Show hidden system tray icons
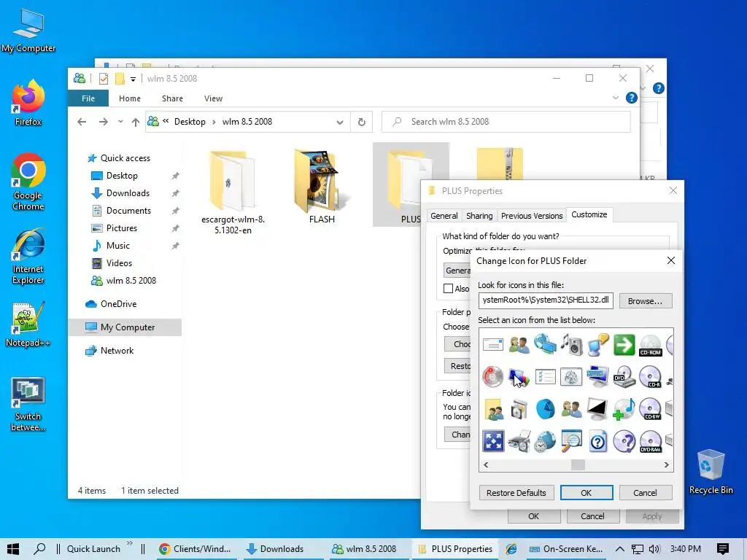The height and width of the screenshot is (560, 747). (620, 549)
